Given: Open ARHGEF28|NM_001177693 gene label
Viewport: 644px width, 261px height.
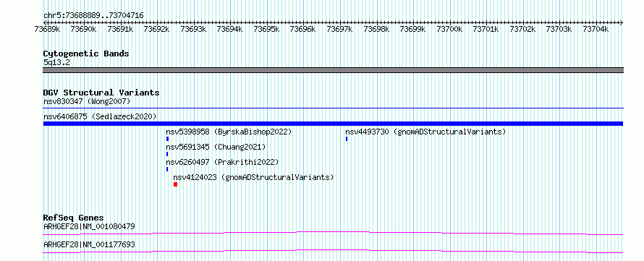Looking at the screenshot, I should [x=89, y=244].
